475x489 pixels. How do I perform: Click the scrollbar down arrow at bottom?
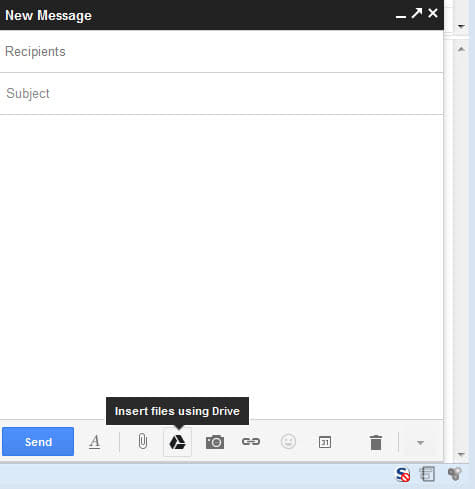pyautogui.click(x=461, y=454)
